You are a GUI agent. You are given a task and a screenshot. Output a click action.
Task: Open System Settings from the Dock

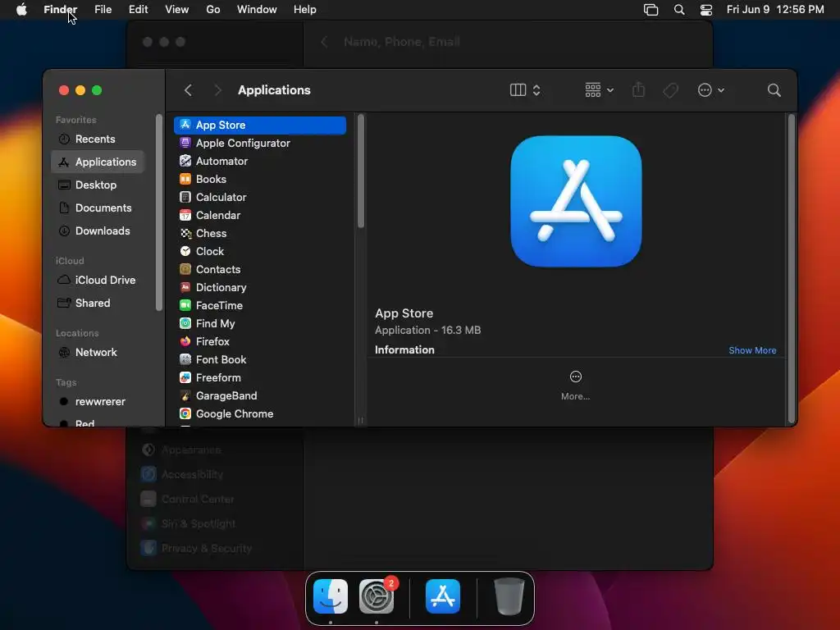click(377, 596)
